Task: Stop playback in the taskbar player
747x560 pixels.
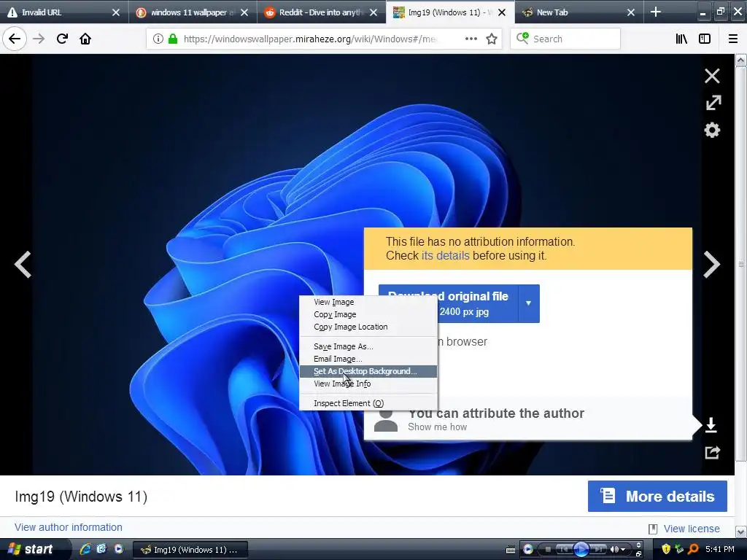Action: 548,550
